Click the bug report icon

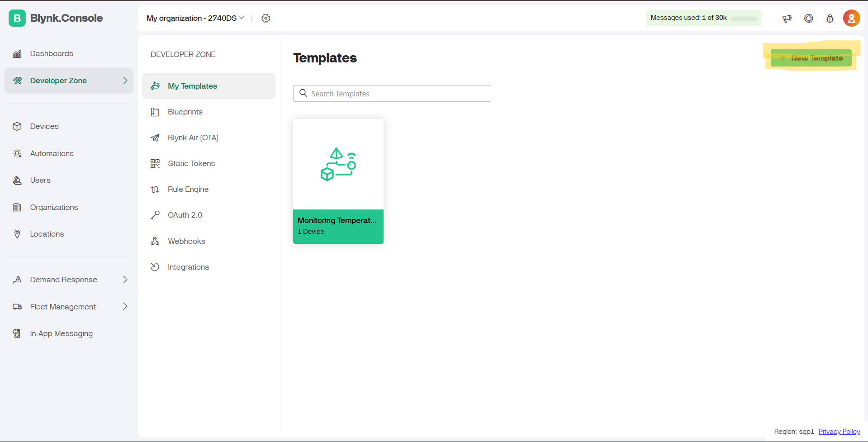[830, 18]
